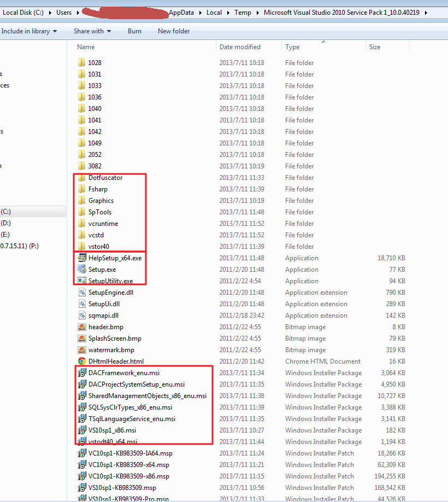The width and height of the screenshot is (448, 502).
Task: Open the Share with dropdown
Action: pos(92,31)
